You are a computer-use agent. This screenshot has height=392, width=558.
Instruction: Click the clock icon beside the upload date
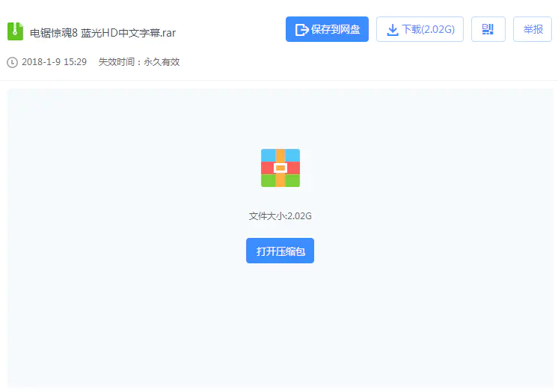(x=12, y=62)
